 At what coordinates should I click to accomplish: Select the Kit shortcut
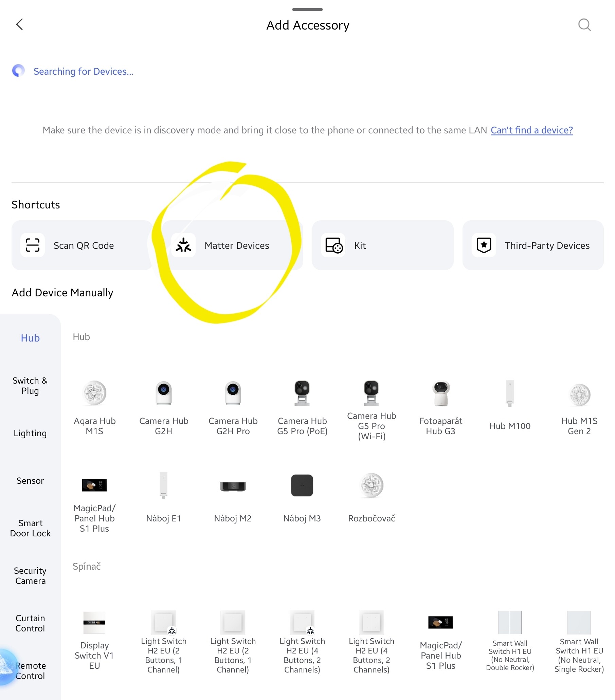[x=382, y=245]
